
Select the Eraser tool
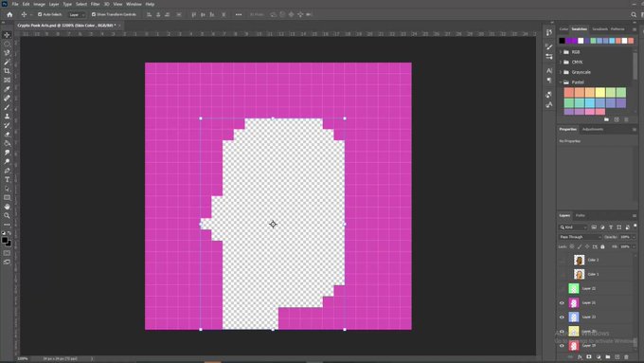pyautogui.click(x=7, y=134)
